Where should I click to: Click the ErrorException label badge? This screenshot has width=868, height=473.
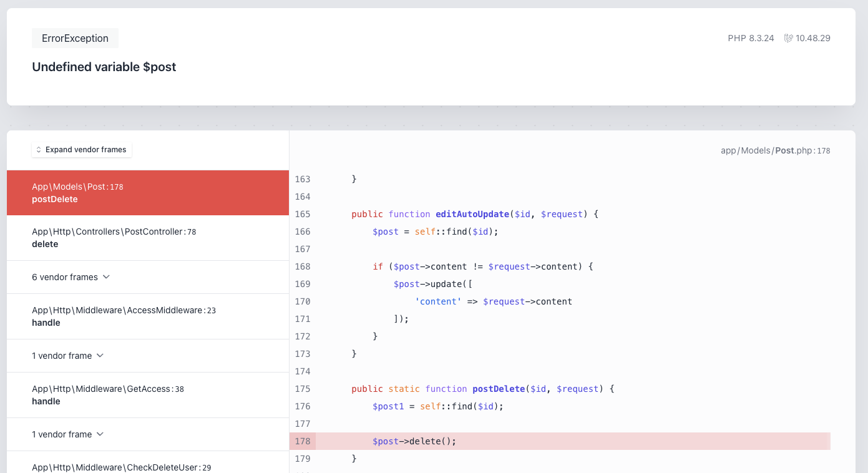[75, 38]
